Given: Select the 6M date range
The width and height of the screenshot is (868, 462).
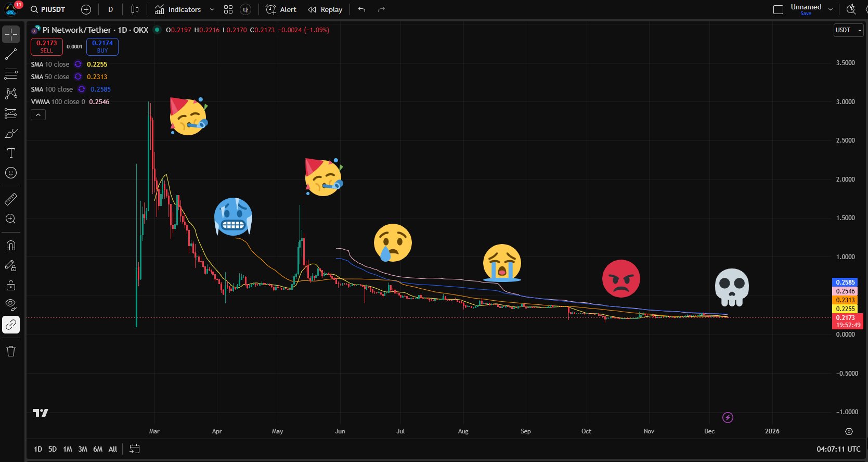Looking at the screenshot, I should pos(98,449).
